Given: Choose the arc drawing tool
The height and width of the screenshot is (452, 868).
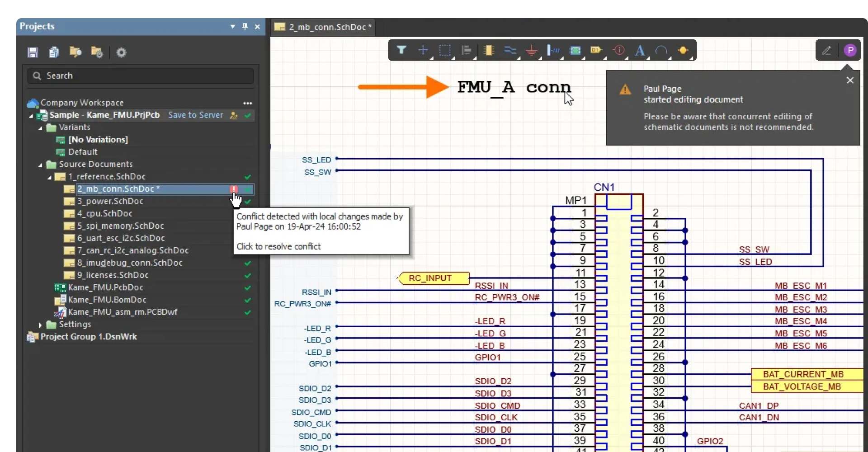Looking at the screenshot, I should tap(661, 50).
